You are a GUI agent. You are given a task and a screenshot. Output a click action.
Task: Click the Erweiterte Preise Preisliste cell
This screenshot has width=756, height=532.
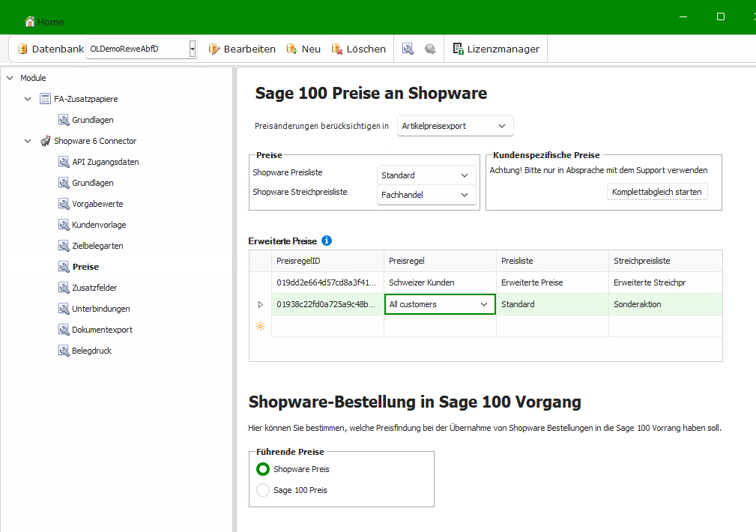point(552,282)
